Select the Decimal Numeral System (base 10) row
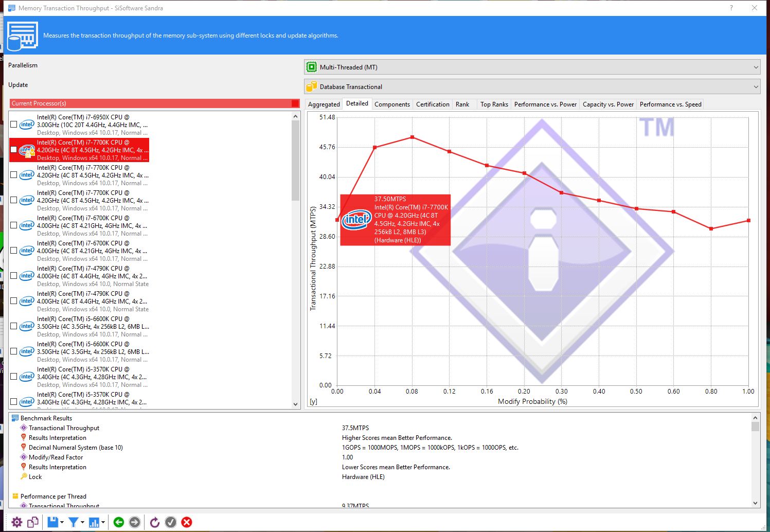Screen dimensions: 770x532 coord(380,447)
